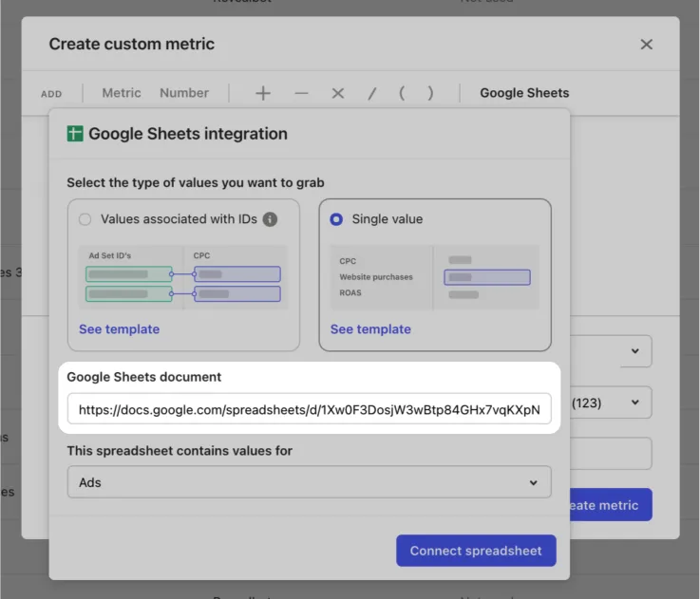Expand the upper dropdown chevron behind the panel
The height and width of the screenshot is (599, 700).
point(634,351)
